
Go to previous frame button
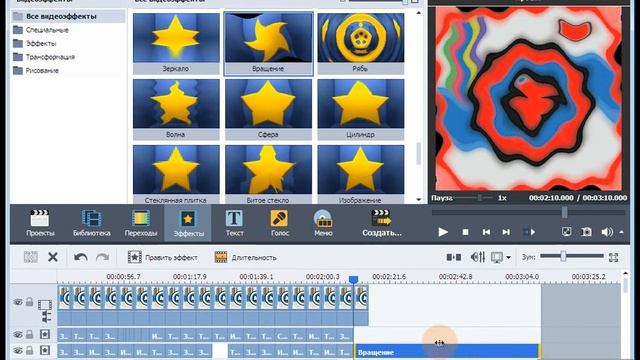click(x=486, y=232)
